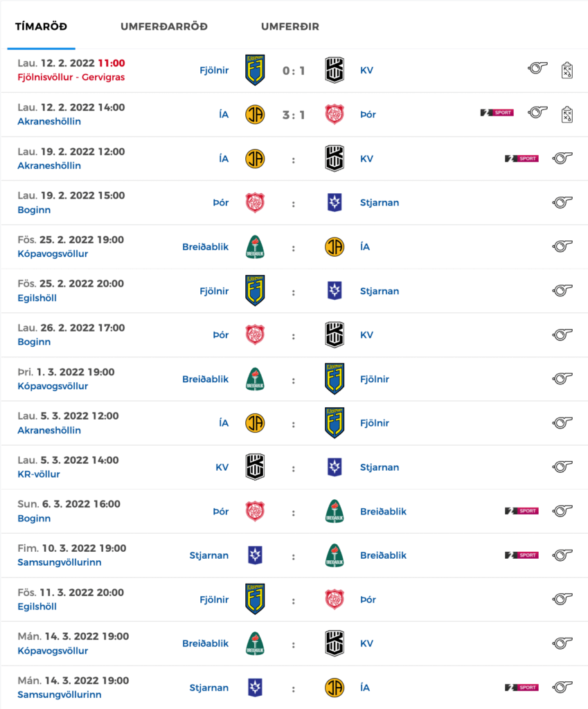This screenshot has width=588, height=709.
Task: Click KV crest in Þór vs KV row
Action: click(335, 334)
